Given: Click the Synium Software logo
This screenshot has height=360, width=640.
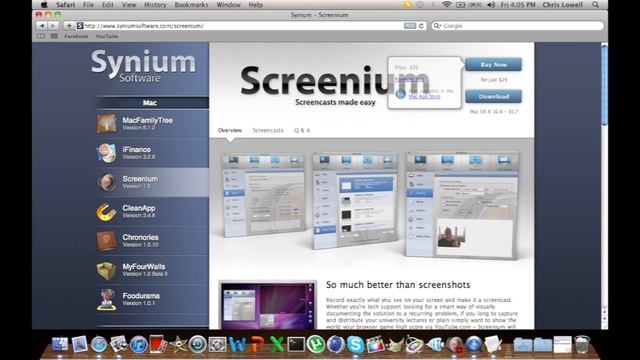Looking at the screenshot, I should tap(143, 65).
